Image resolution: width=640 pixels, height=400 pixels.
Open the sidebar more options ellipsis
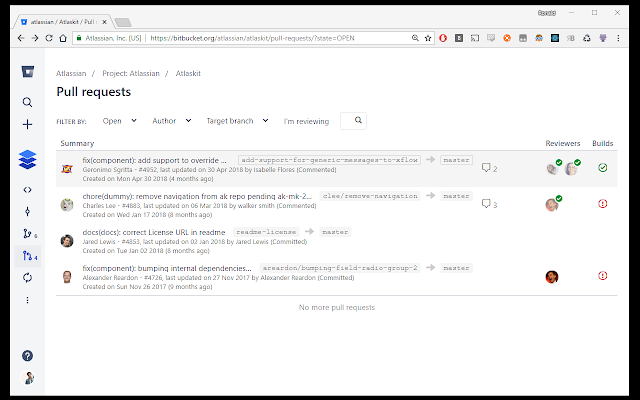pyautogui.click(x=27, y=300)
